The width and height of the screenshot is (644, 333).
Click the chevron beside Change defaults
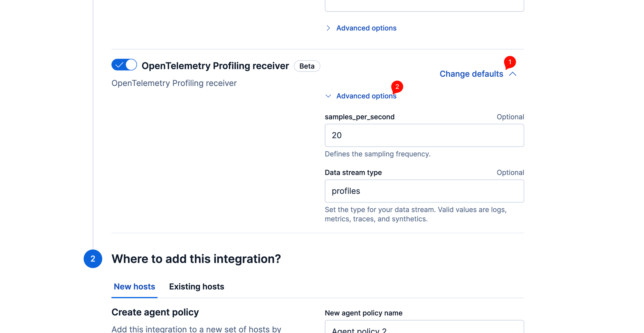point(513,74)
